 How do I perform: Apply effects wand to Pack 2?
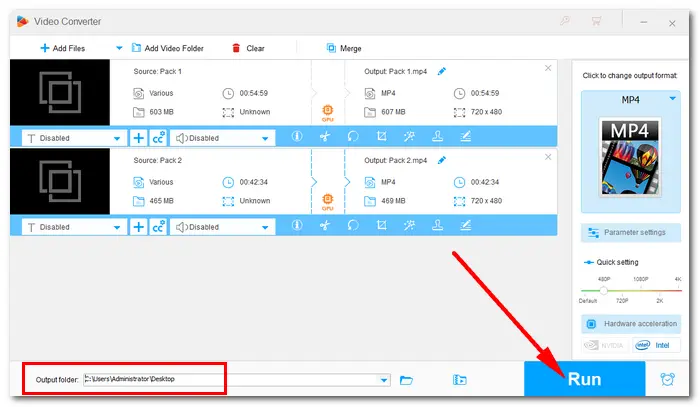point(409,225)
